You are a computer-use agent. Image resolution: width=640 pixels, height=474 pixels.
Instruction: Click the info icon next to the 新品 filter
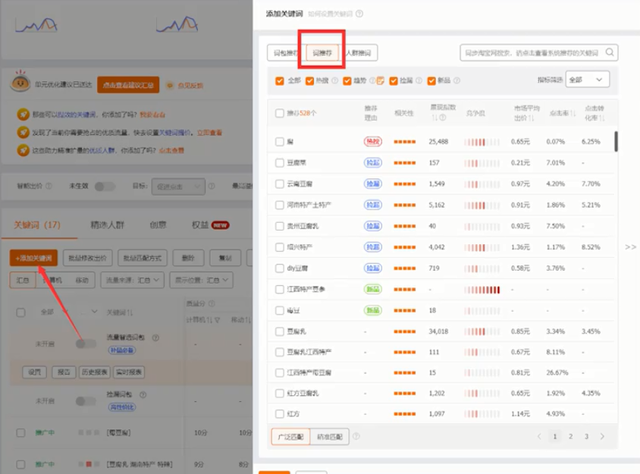(x=457, y=80)
